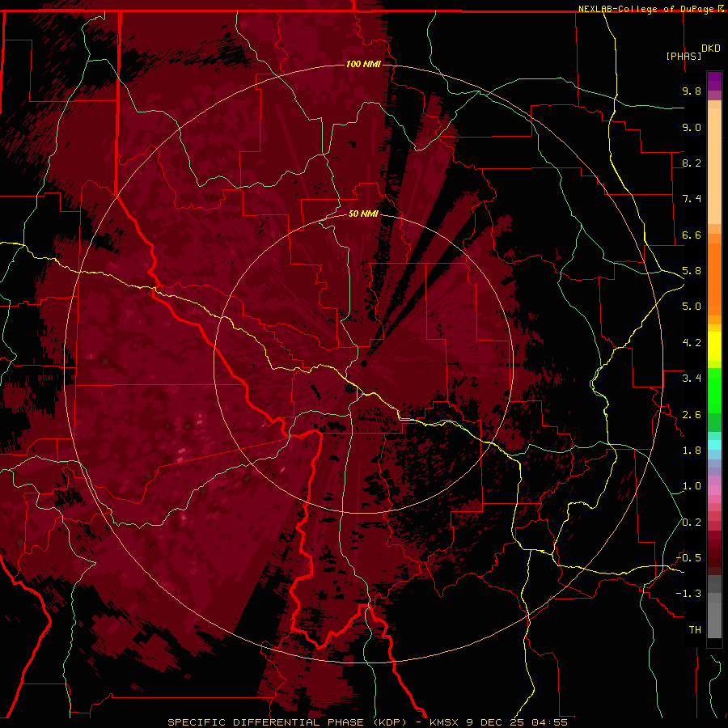Select the -1.3 legend value
Image resolution: width=728 pixels, height=728 pixels.
(688, 594)
